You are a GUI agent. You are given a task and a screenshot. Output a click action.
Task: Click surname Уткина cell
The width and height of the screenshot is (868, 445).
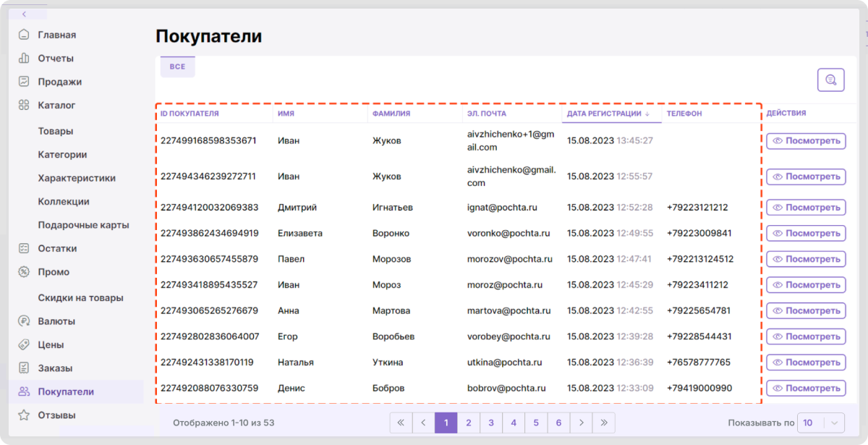388,363
